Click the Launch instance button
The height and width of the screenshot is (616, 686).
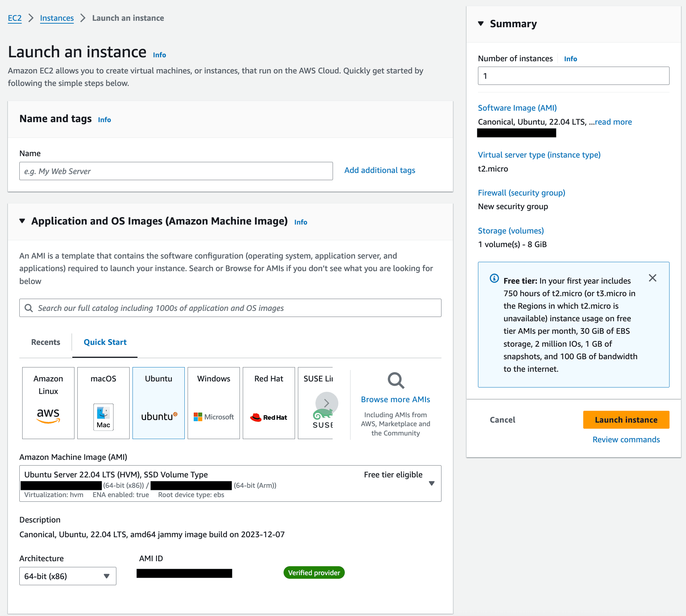click(626, 420)
